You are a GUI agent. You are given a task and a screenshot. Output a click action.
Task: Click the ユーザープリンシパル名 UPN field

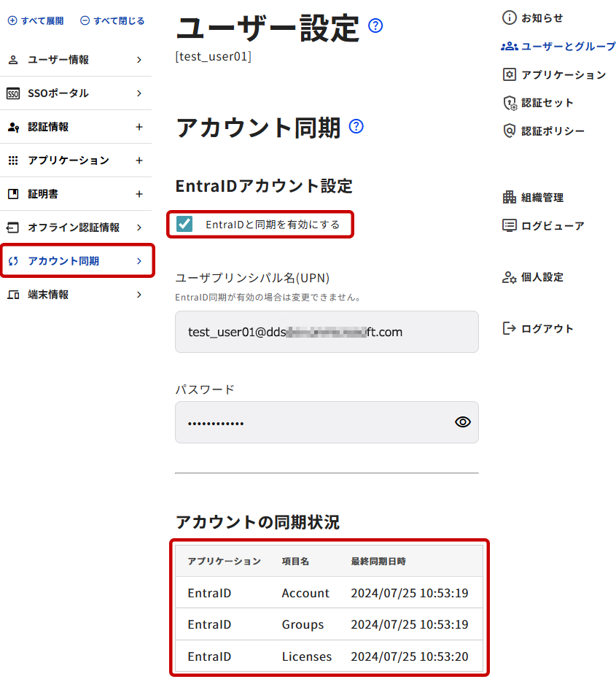point(327,332)
